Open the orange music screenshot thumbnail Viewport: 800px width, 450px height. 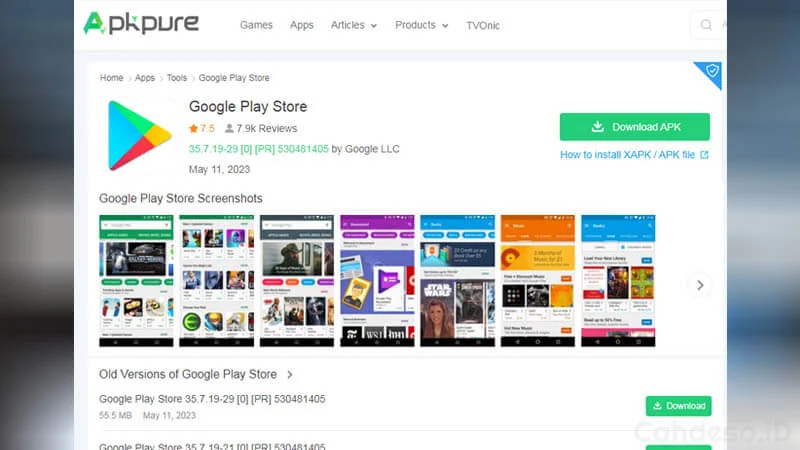pyautogui.click(x=538, y=281)
